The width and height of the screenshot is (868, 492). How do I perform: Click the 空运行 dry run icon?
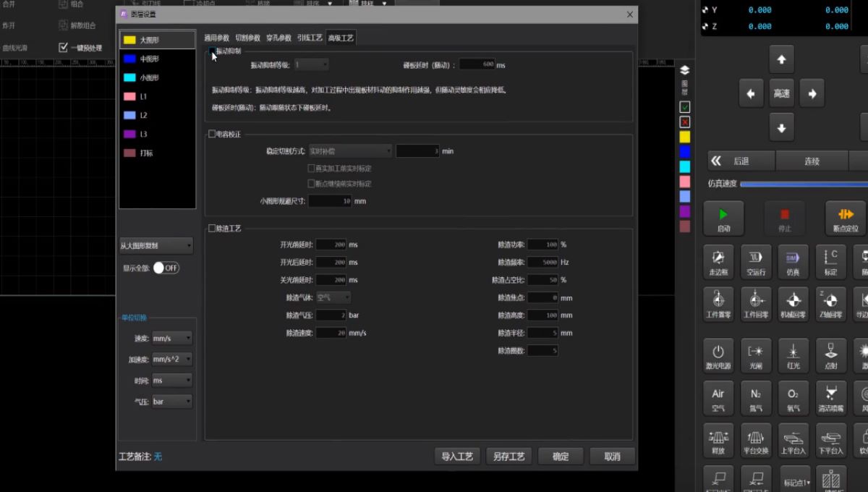[755, 262]
